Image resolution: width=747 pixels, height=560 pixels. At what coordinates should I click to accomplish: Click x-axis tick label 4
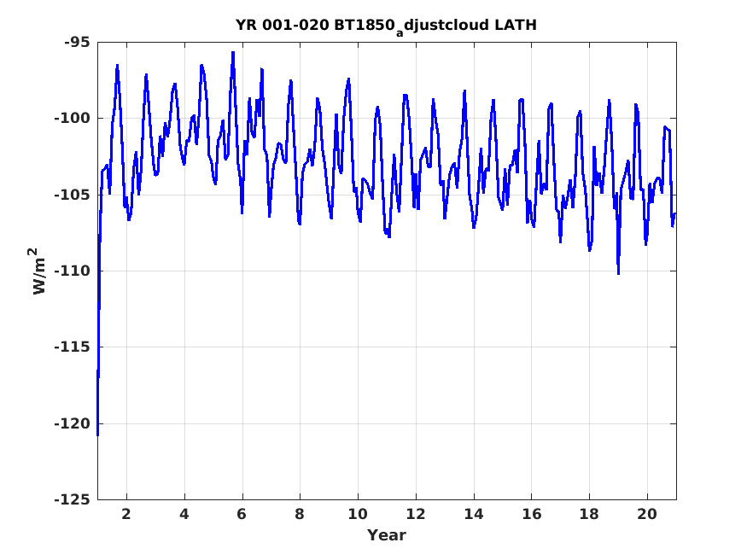coord(184,514)
